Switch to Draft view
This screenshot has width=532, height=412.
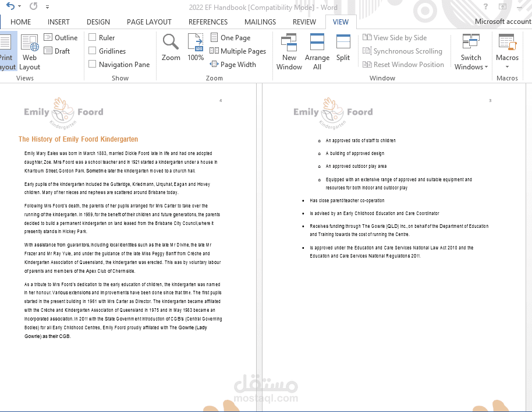pos(57,51)
